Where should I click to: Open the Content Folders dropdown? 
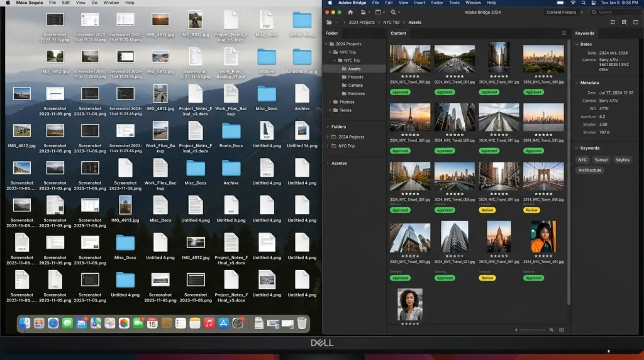pyautogui.click(x=564, y=13)
